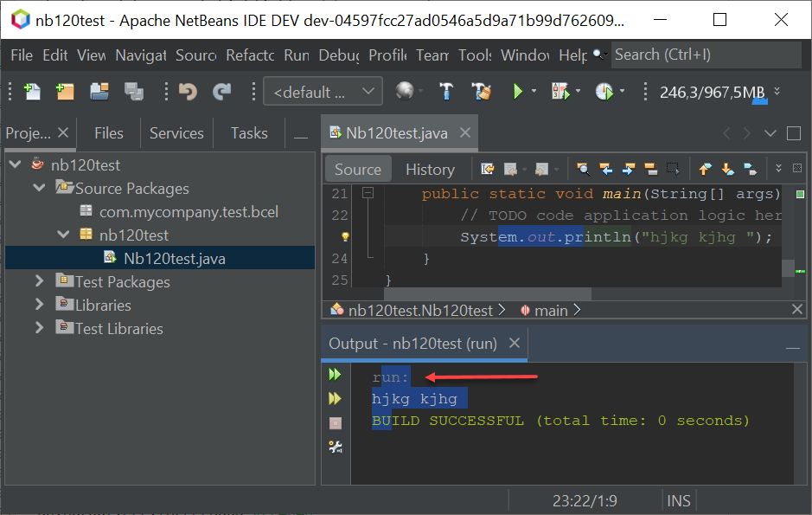Collapse the nb120test package node
812x515 pixels.
pos(63,235)
